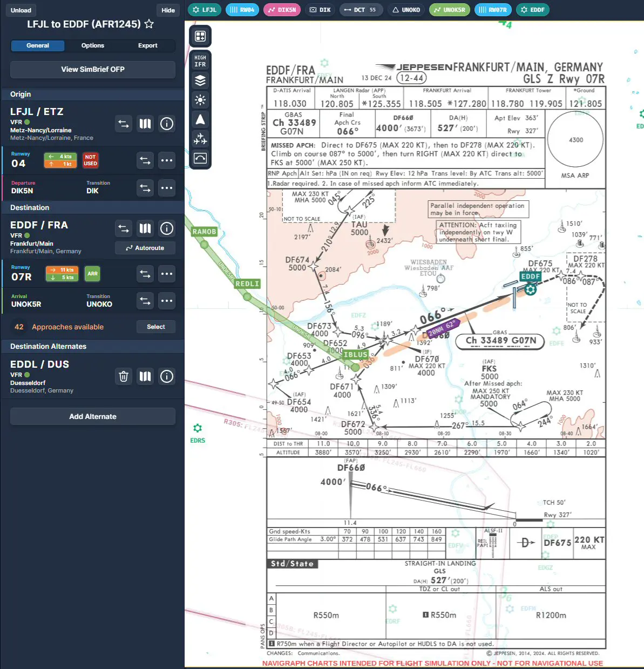Show info for EDDF / FRA airport
The image size is (644, 669).
(167, 228)
